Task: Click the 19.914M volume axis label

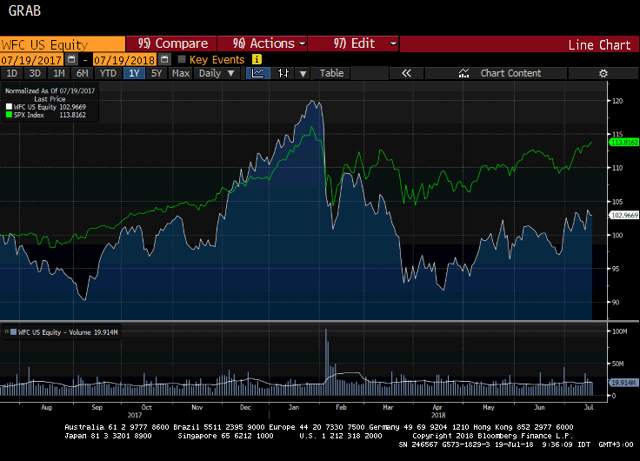Action: click(x=623, y=383)
